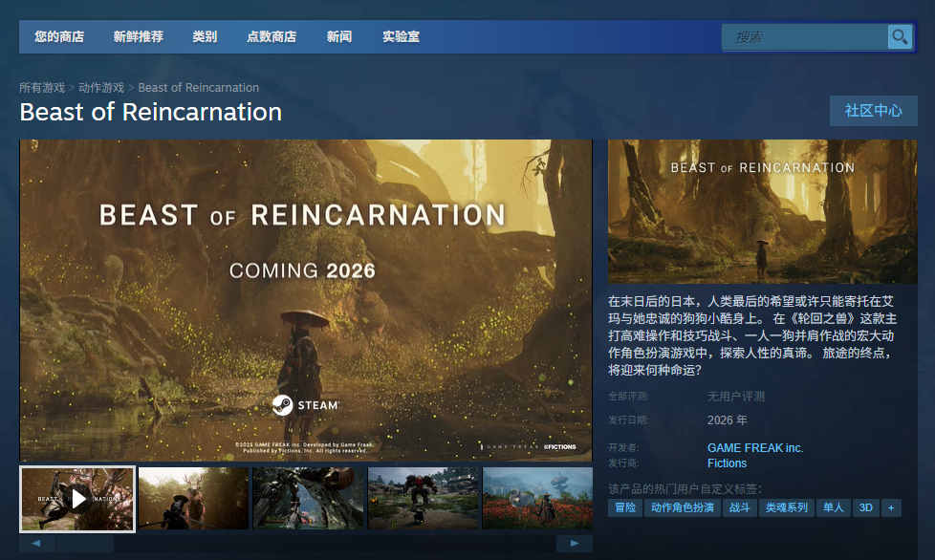Click the left arrow of thumbnail scroller
This screenshot has width=935, height=560.
coord(36,544)
